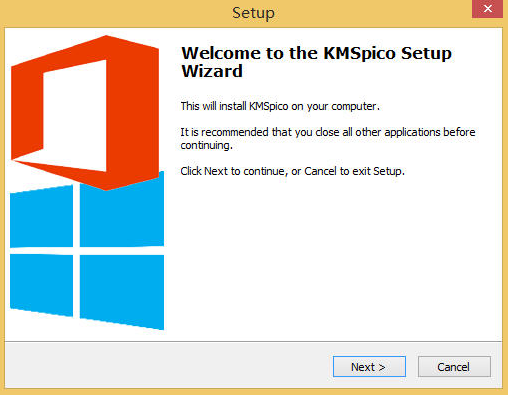The height and width of the screenshot is (395, 508).
Task: Click the word "Wizard" in the heading
Action: [212, 71]
